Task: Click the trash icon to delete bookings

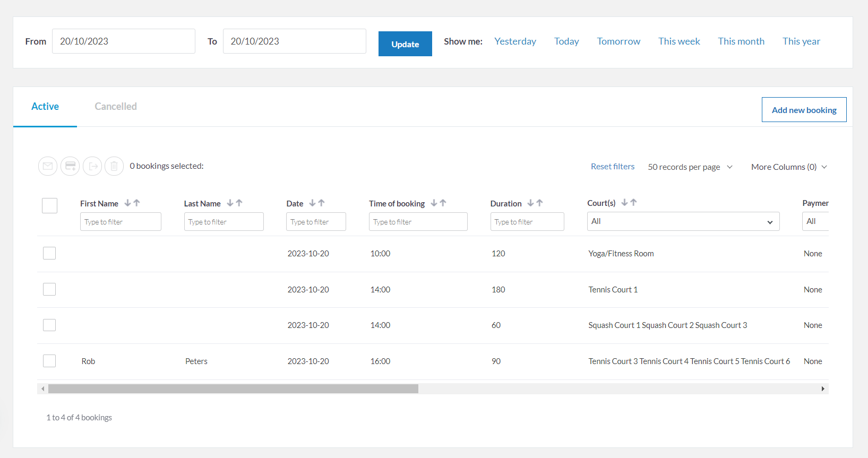Action: click(x=114, y=166)
